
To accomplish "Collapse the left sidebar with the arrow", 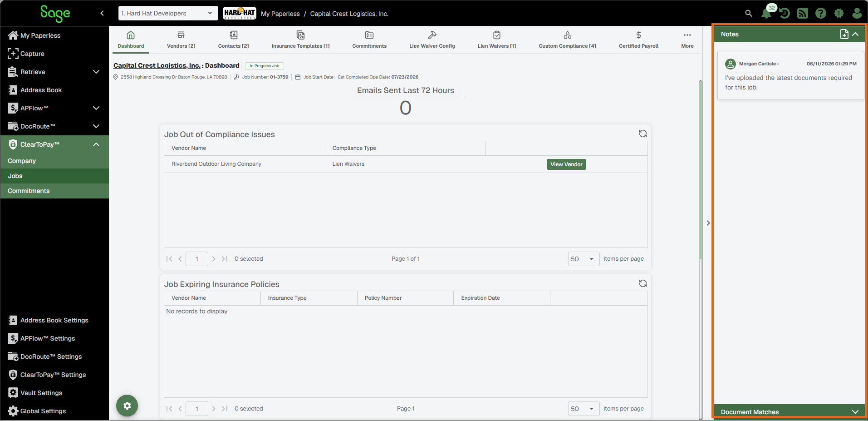I will pos(102,13).
